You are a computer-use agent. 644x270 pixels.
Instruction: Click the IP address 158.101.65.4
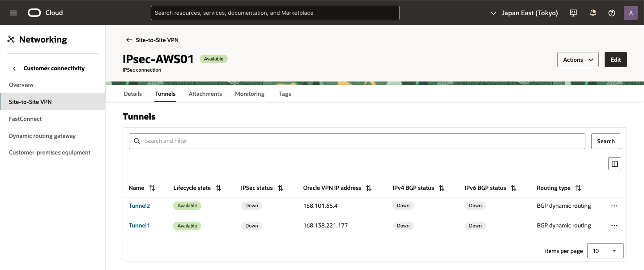320,206
